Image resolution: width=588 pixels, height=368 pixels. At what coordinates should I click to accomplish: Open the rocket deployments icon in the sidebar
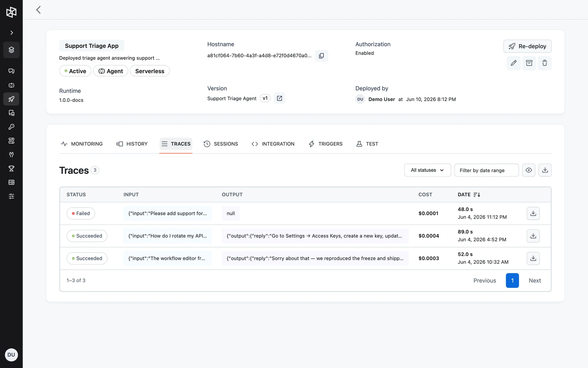pos(11,99)
